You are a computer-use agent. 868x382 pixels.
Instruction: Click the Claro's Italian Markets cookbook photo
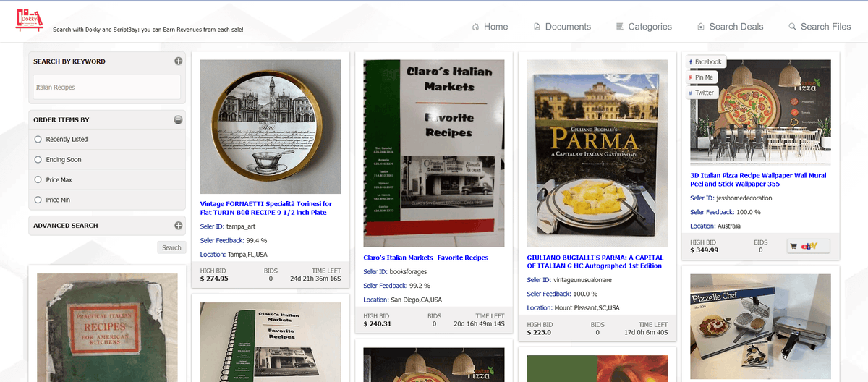(x=434, y=153)
